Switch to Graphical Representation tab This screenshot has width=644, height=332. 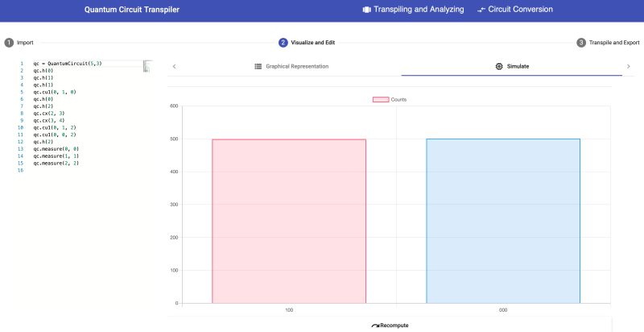tap(291, 66)
